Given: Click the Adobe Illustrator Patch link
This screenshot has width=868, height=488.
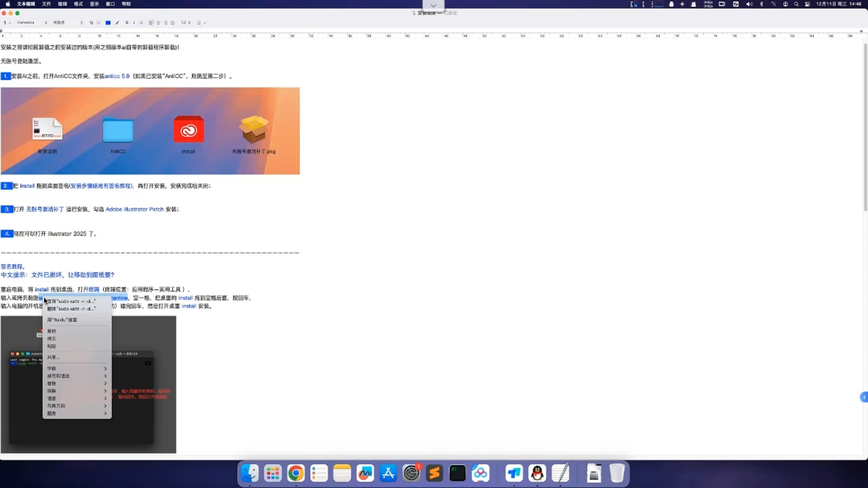Looking at the screenshot, I should (x=135, y=209).
